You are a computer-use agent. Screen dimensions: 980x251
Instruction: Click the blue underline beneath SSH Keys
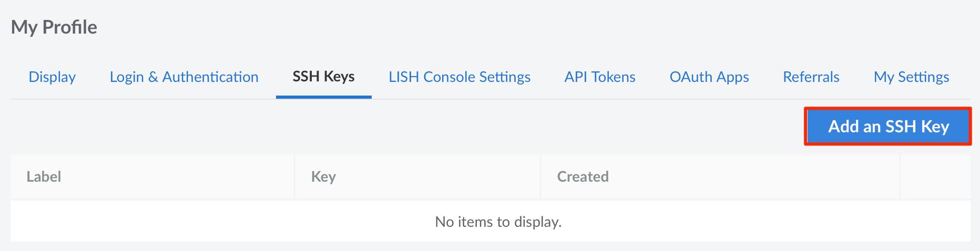pos(323,97)
